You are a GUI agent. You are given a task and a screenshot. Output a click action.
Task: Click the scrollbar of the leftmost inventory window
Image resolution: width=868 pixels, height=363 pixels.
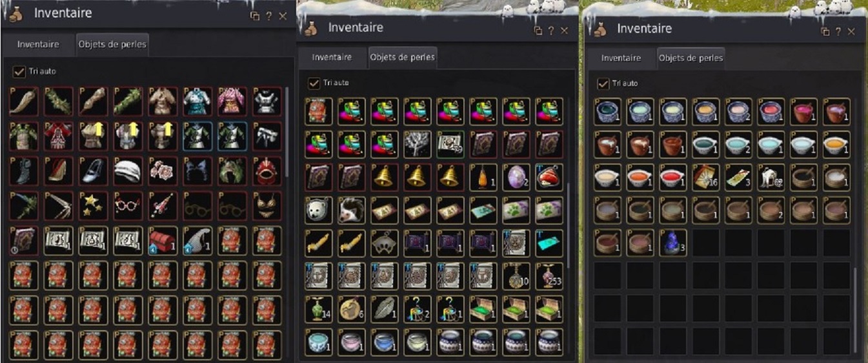coord(287,127)
